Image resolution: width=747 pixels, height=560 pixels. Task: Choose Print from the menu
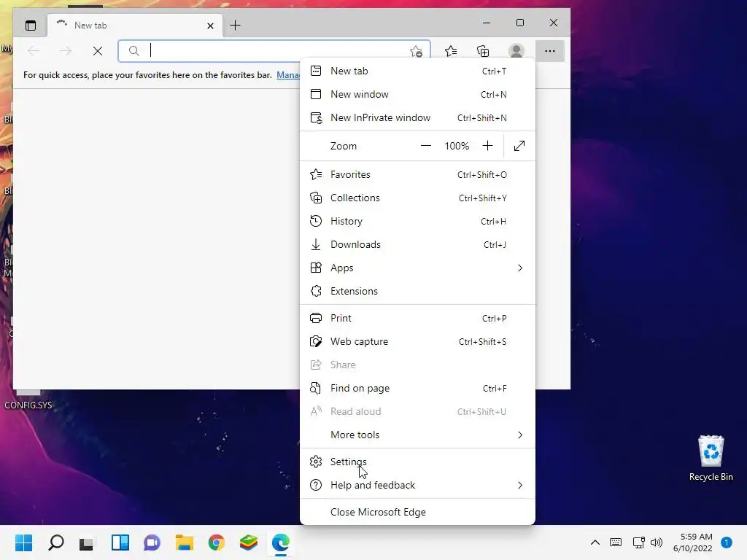coord(417,318)
